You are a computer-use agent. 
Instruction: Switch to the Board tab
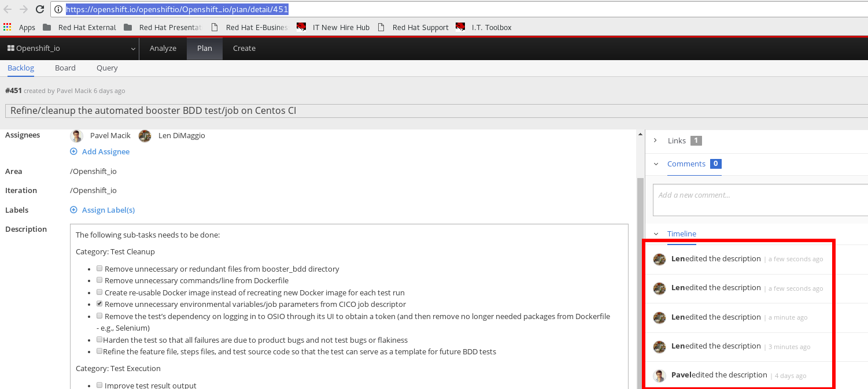tap(65, 68)
